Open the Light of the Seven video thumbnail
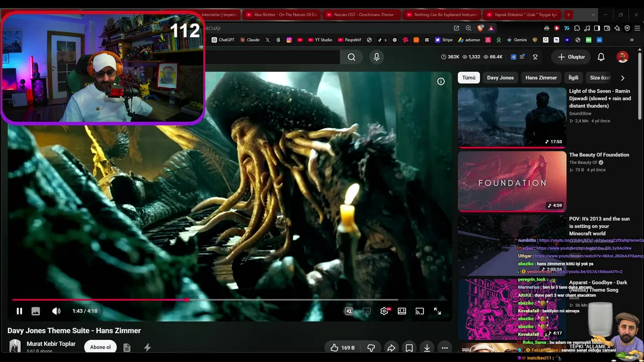The width and height of the screenshot is (644, 362). tap(512, 118)
